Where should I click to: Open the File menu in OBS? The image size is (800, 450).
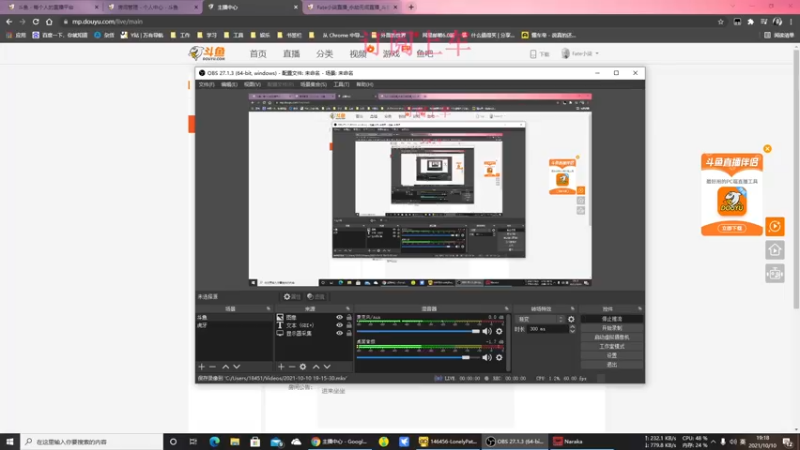point(207,84)
